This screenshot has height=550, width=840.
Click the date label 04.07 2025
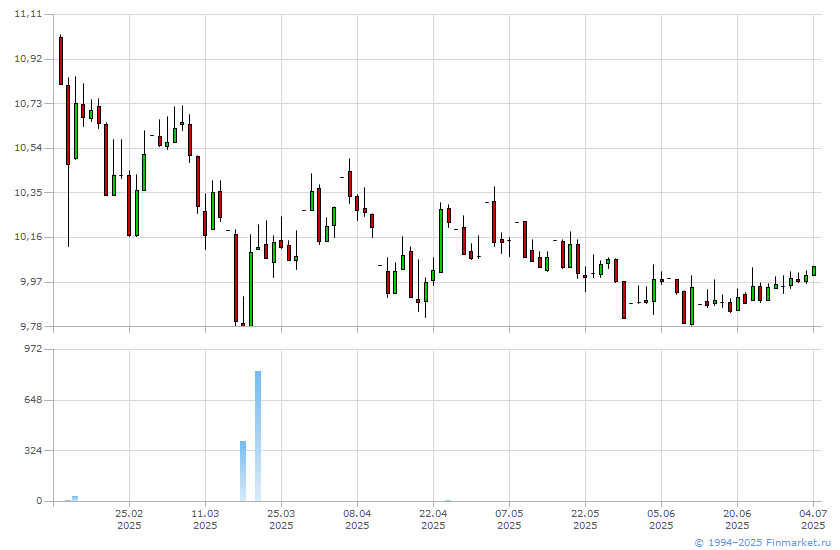(813, 519)
